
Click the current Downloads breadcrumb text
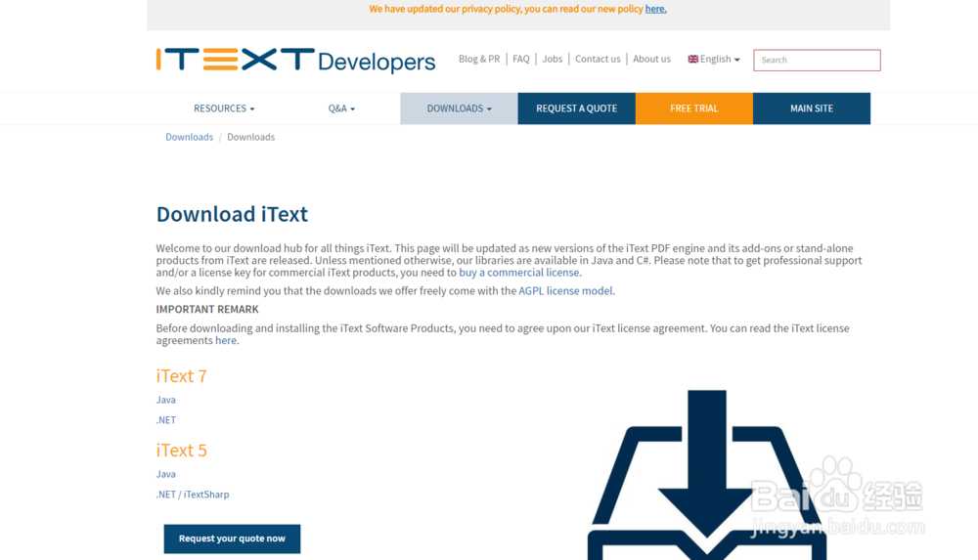[x=250, y=137]
